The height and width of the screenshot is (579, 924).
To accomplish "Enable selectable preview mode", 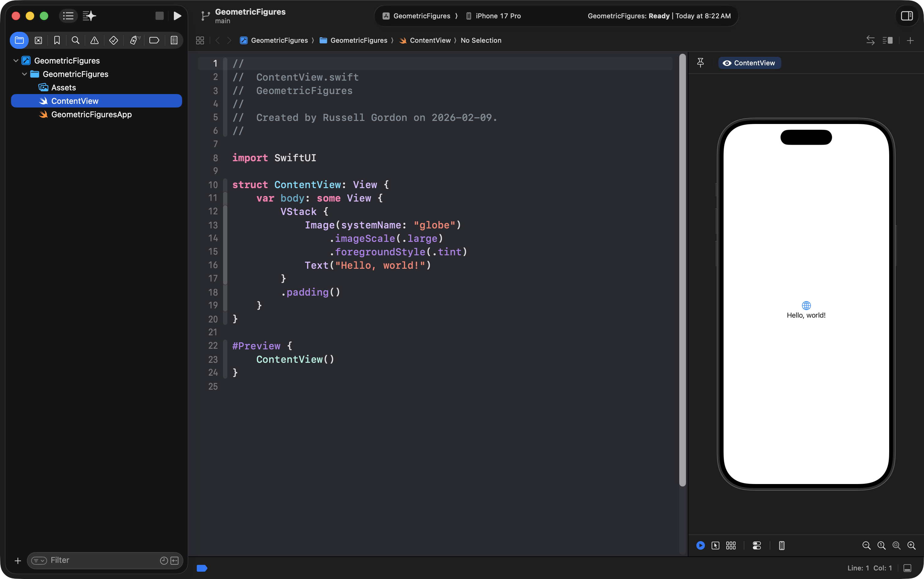I will [715, 545].
